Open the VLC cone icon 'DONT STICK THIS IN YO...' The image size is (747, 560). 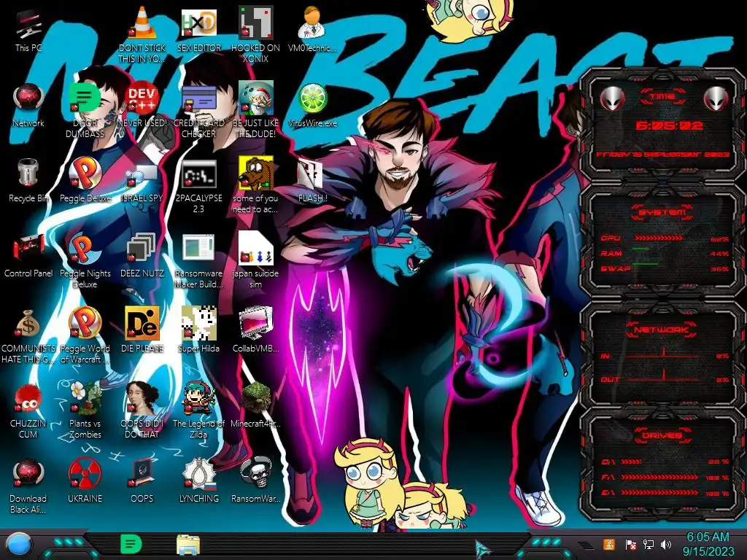[142, 34]
